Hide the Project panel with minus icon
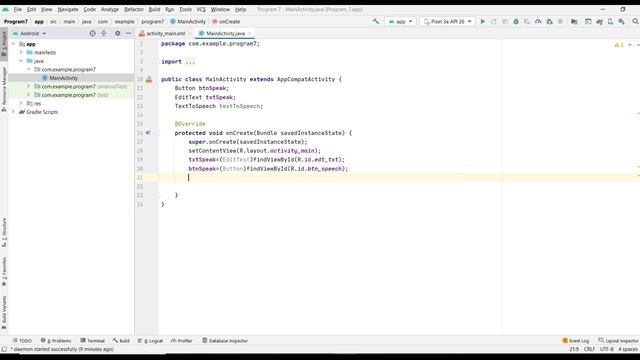The image size is (640, 360). [x=129, y=33]
